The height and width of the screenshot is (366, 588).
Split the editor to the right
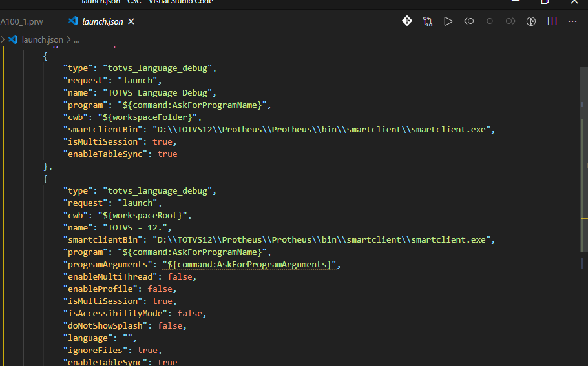click(x=552, y=21)
